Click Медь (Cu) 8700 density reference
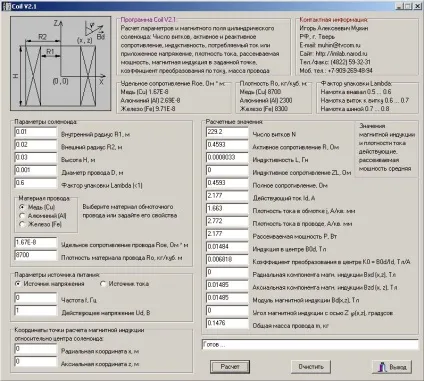The image size is (424, 381). (x=260, y=92)
